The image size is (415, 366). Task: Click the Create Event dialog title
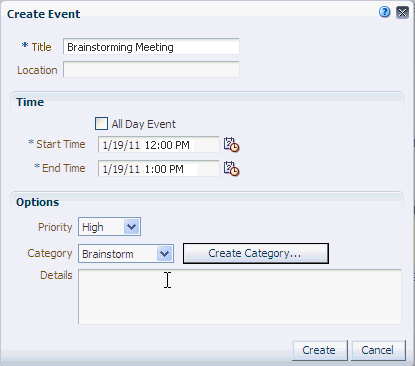(43, 14)
